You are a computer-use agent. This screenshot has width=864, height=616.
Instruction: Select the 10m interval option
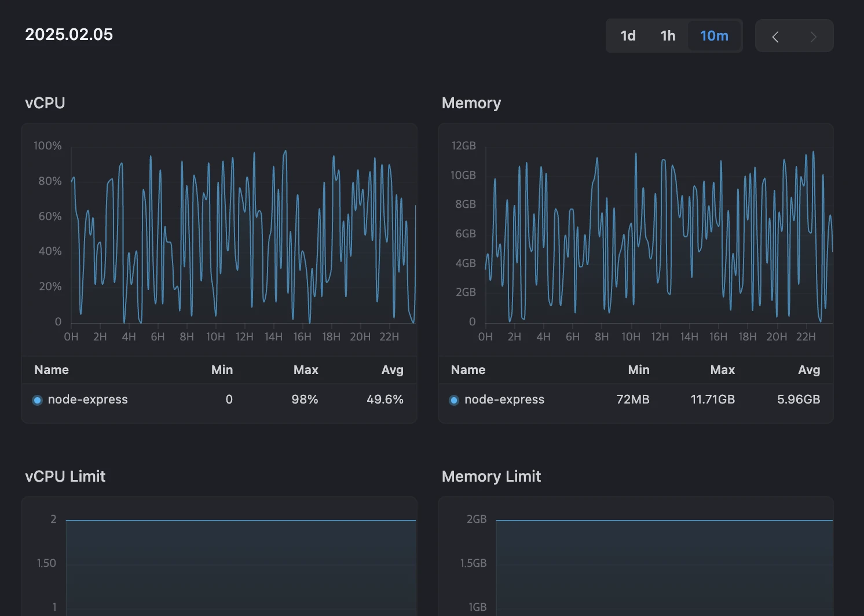(713, 35)
